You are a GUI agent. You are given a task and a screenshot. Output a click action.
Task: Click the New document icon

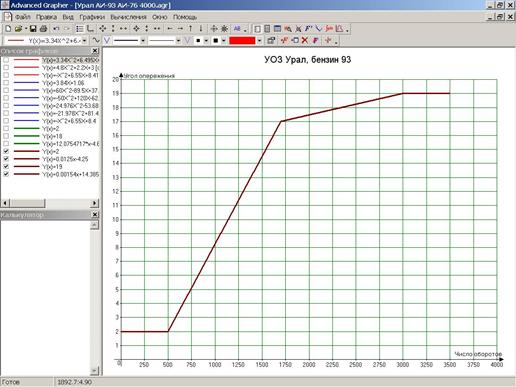click(8, 29)
